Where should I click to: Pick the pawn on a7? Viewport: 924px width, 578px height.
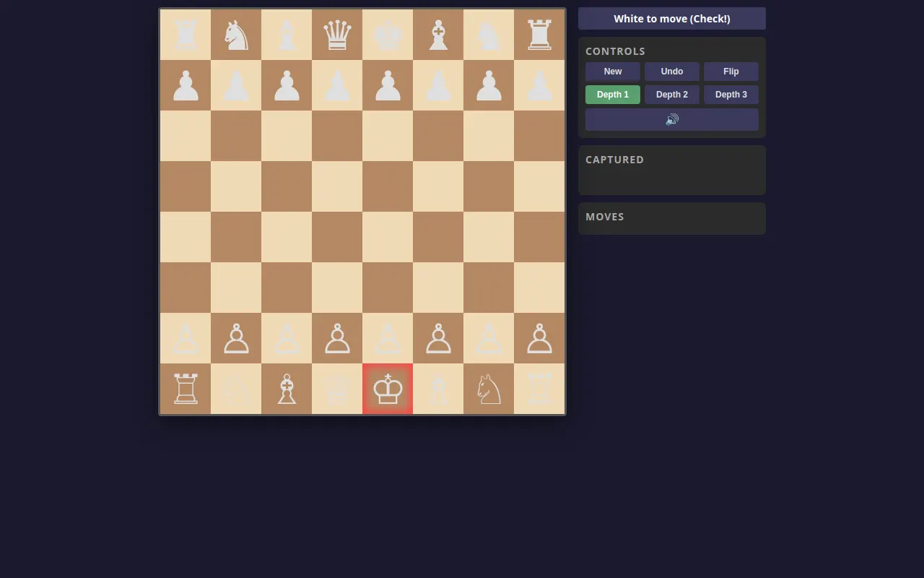pos(186,85)
